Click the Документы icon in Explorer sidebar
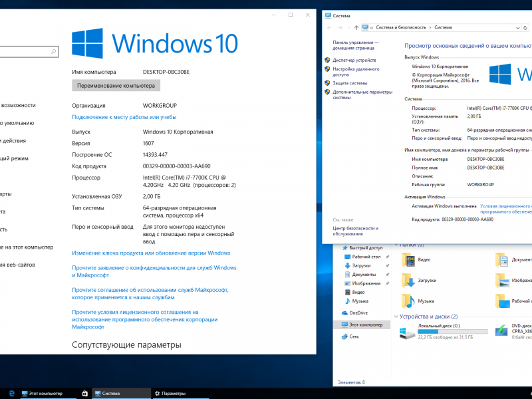 [x=347, y=275]
